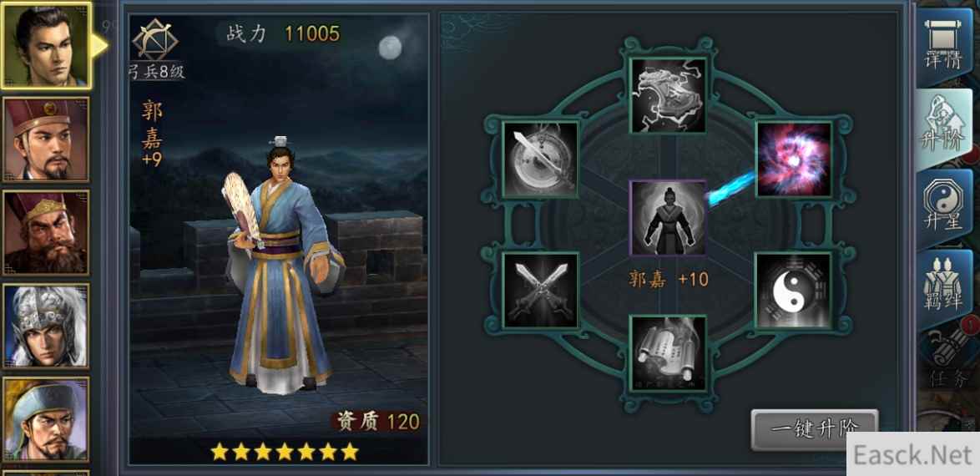Select the crossed swords material slot
This screenshot has height=476, width=980.
coord(541,291)
